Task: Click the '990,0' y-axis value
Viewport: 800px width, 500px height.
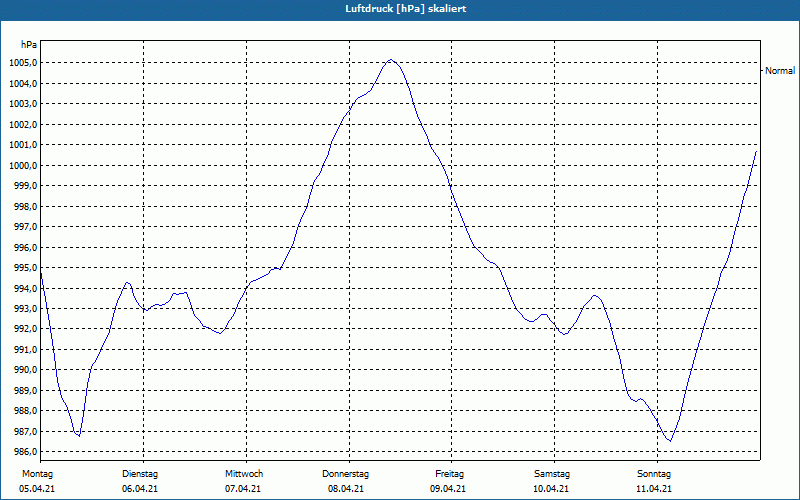Action: 26,370
